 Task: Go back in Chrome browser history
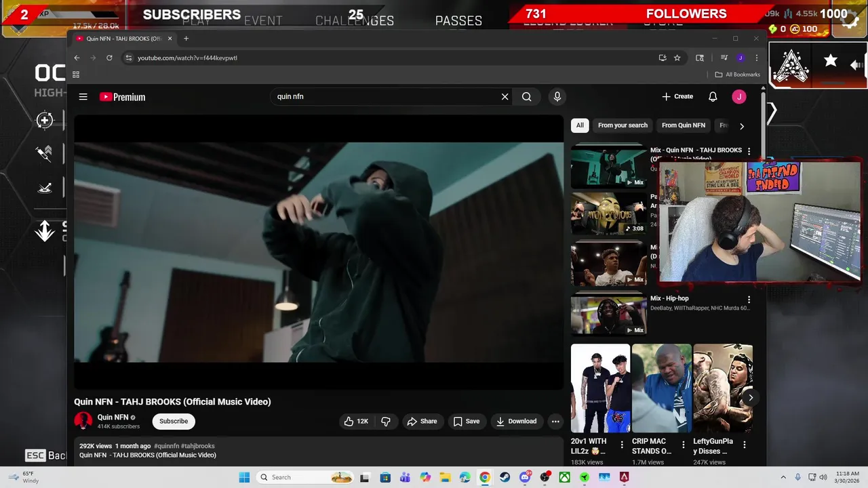click(x=77, y=58)
